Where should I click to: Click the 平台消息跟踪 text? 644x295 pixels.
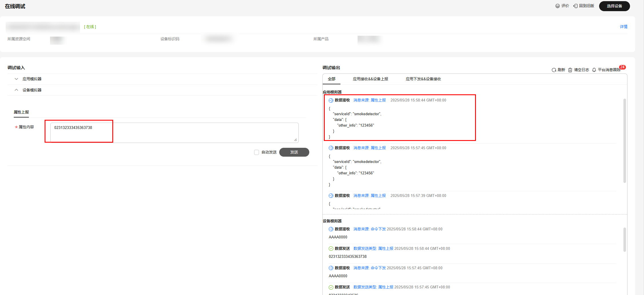click(609, 70)
